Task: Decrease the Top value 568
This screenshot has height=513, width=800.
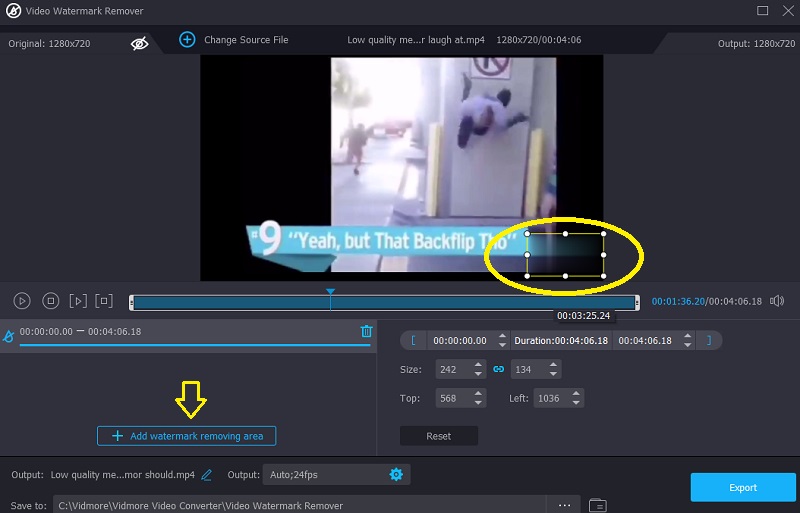Action: (x=478, y=403)
